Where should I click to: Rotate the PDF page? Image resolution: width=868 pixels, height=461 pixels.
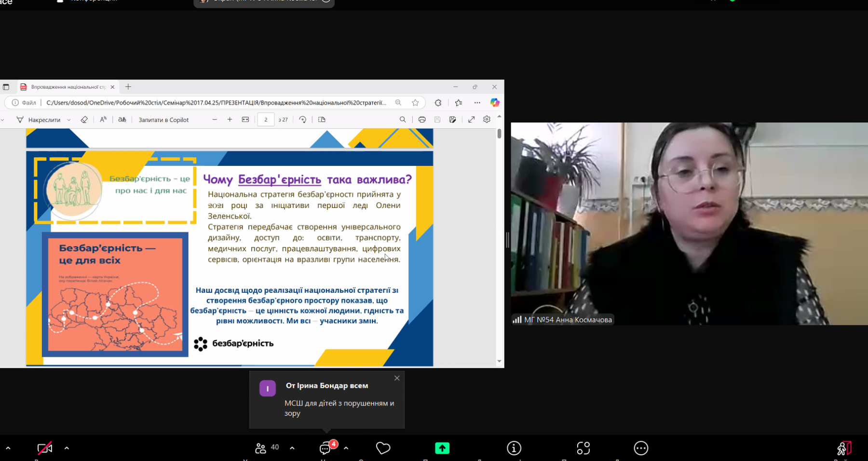[x=302, y=120]
